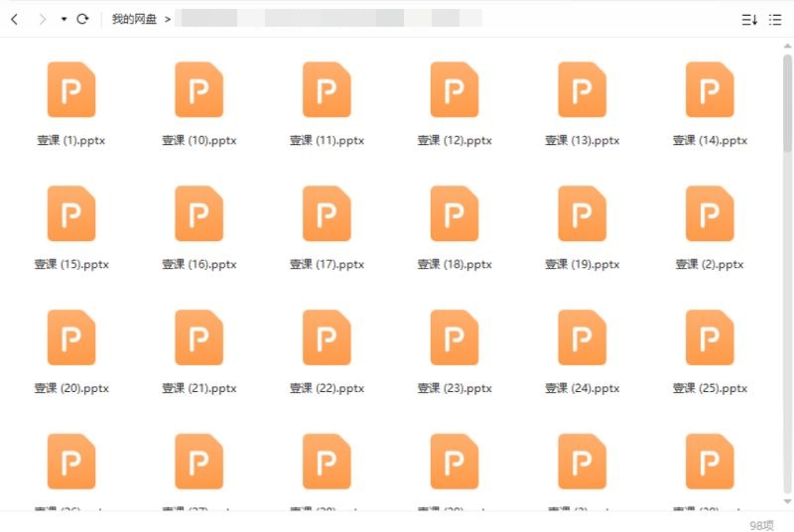794x532 pixels.
Task: Click the file name text 壹课 (11).pptx
Action: point(327,141)
